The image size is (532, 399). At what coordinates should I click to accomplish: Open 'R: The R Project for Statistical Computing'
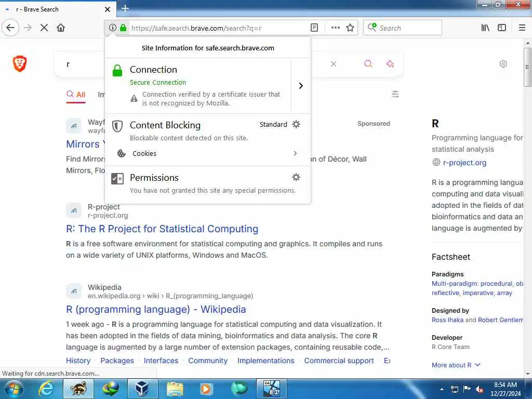click(x=162, y=229)
